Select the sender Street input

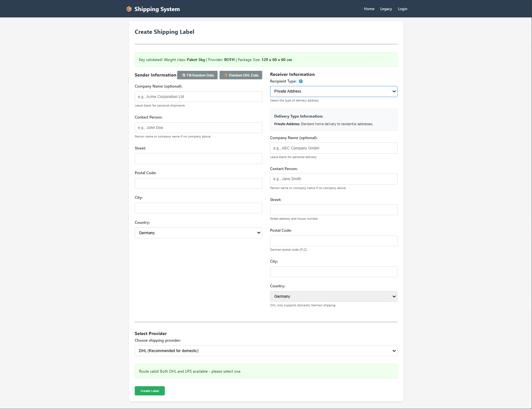coord(198,158)
